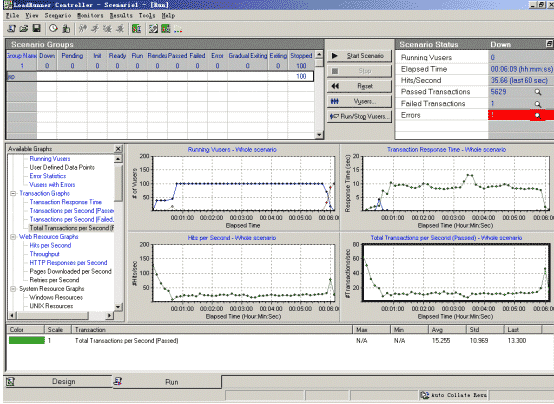Click the 5629 Passed Transactions value
Viewport: 554px width, 404px height.
pos(499,92)
